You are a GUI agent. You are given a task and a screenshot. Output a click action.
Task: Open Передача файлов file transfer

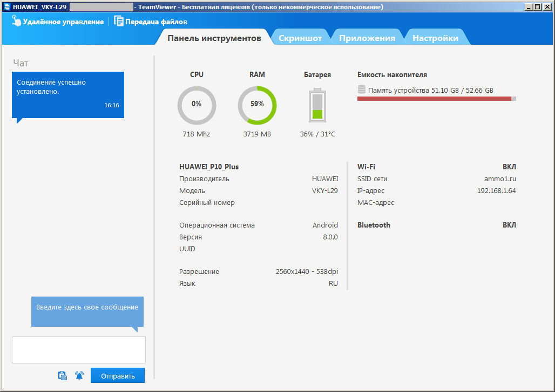click(151, 22)
